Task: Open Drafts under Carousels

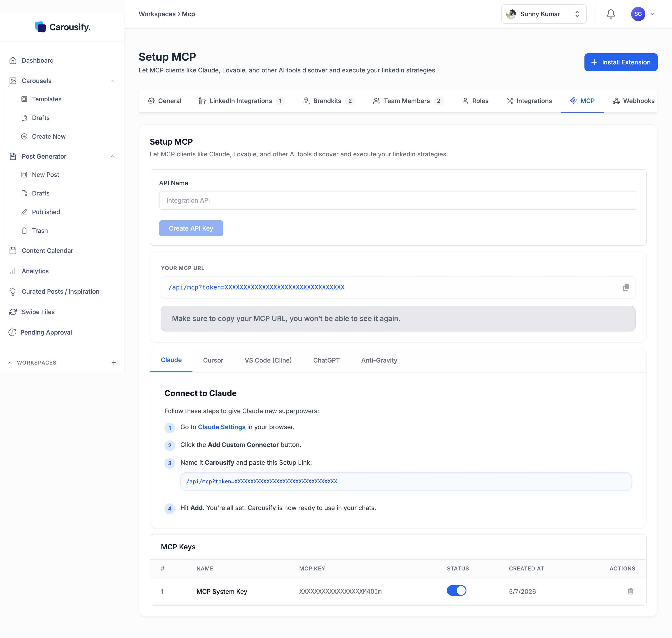Action: (41, 118)
